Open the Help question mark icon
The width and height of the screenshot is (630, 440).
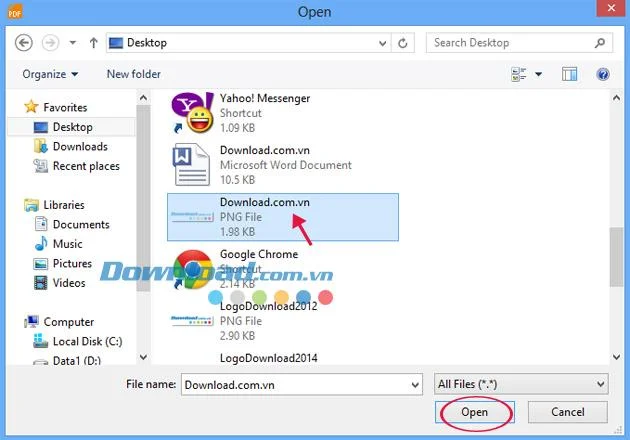point(603,74)
